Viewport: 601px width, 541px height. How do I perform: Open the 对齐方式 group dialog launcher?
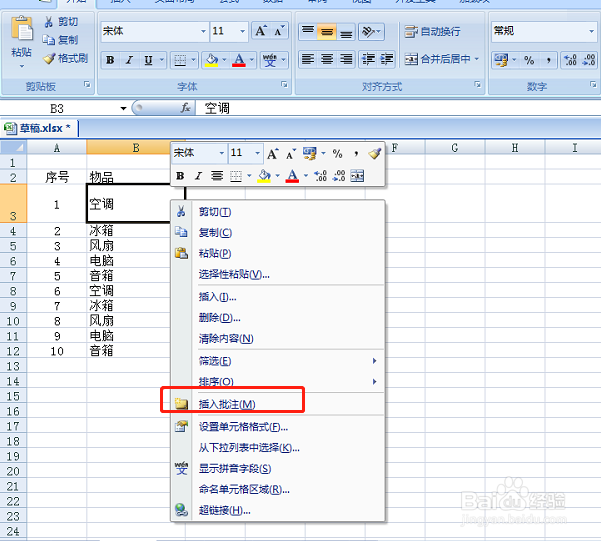click(x=478, y=84)
